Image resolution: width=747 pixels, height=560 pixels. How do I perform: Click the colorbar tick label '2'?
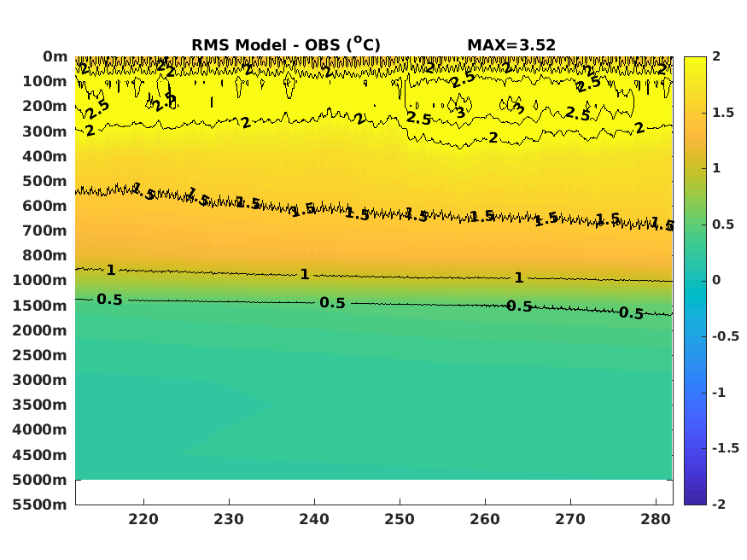[716, 56]
